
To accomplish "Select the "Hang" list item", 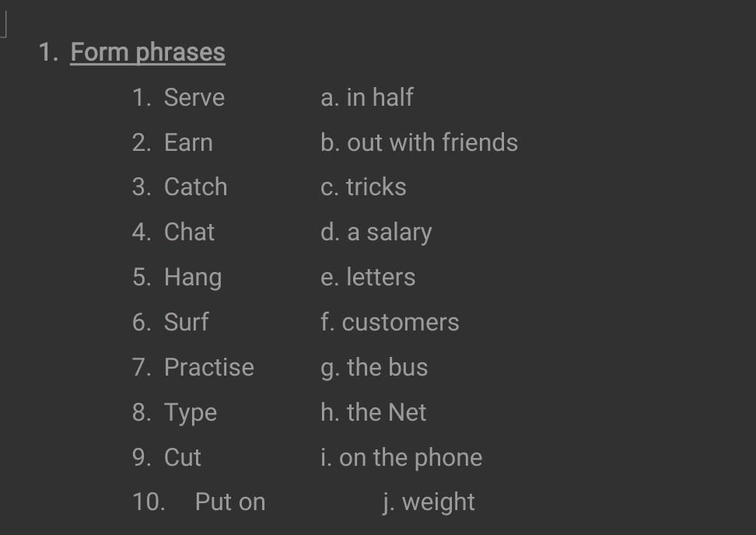I will (x=193, y=277).
